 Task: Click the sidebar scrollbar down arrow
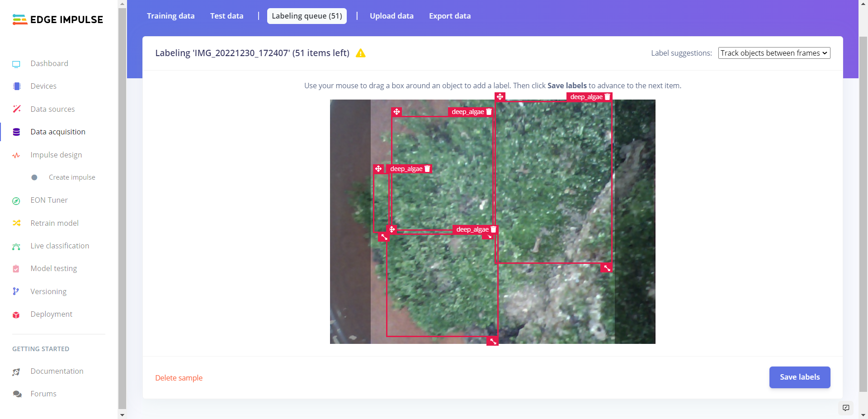(x=122, y=414)
